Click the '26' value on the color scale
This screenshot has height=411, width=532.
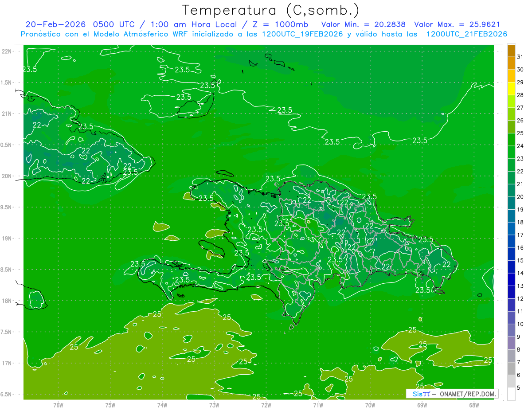click(x=520, y=121)
